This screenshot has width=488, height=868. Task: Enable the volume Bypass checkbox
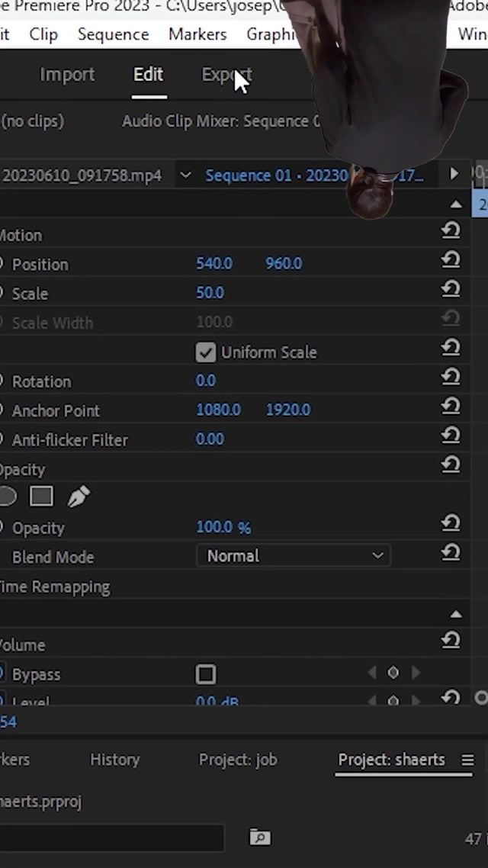click(206, 674)
